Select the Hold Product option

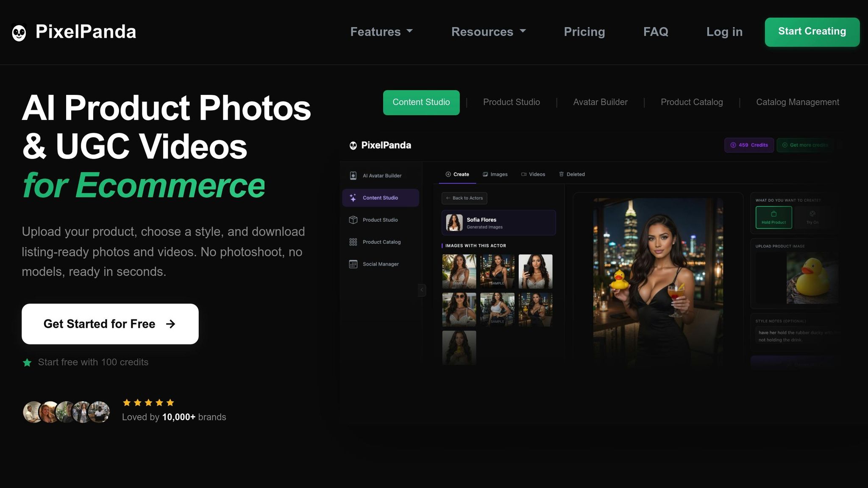773,217
